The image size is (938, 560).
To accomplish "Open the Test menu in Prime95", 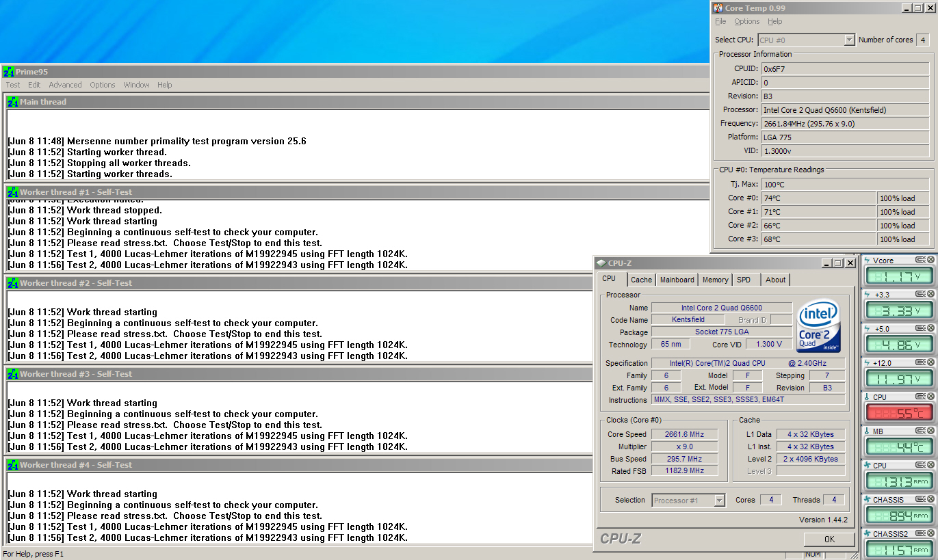I will point(13,85).
